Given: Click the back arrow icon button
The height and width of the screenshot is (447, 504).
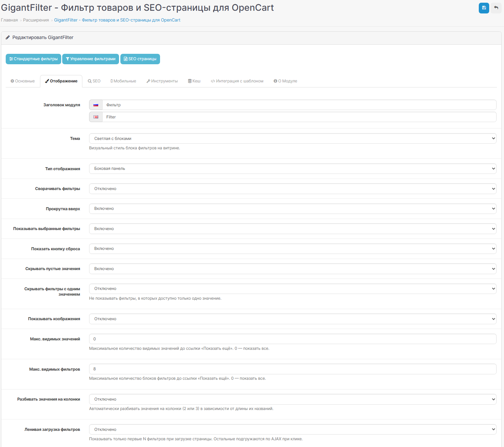Looking at the screenshot, I should (496, 8).
